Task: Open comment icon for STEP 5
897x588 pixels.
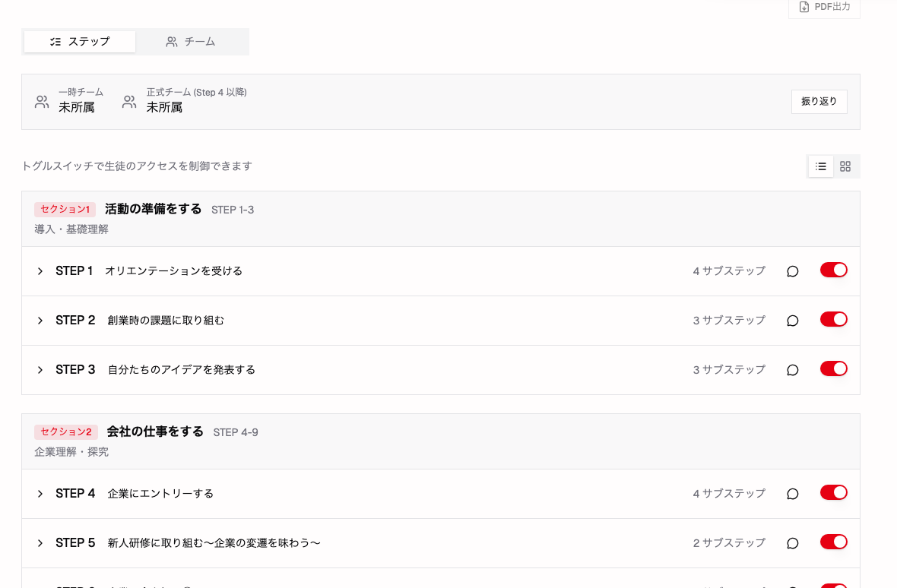Action: point(792,543)
